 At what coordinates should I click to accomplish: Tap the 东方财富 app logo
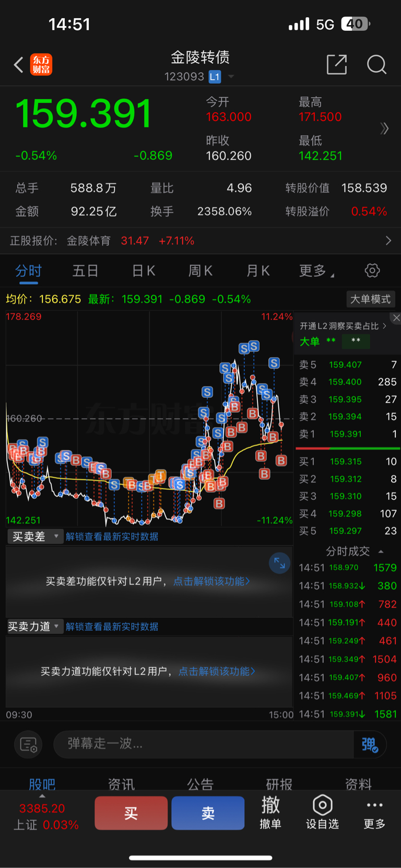click(41, 65)
